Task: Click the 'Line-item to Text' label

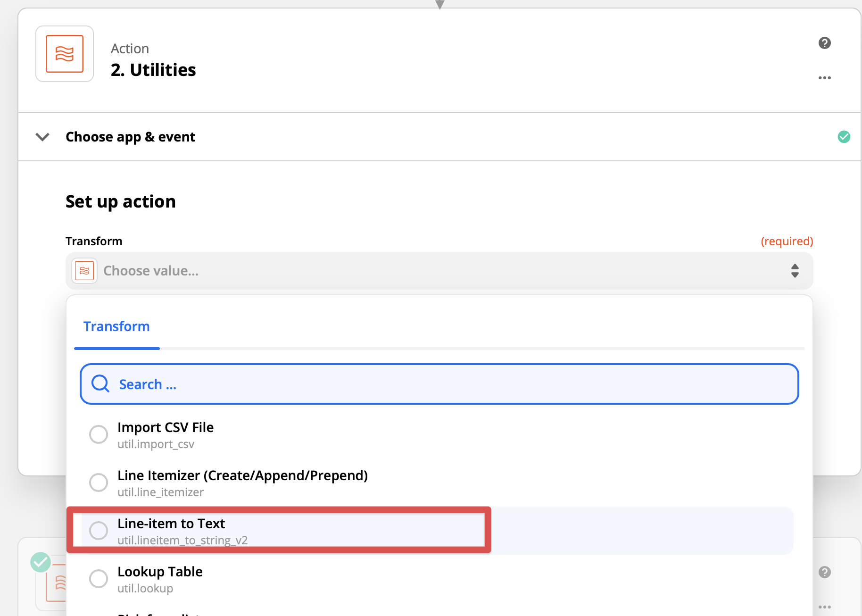Action: click(171, 524)
